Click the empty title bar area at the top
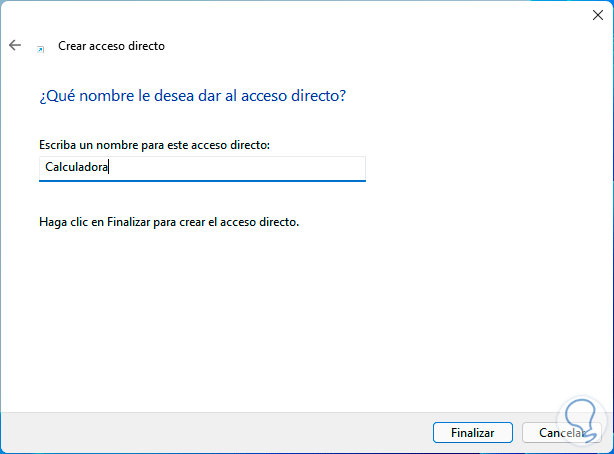The image size is (614, 454). coord(300,14)
